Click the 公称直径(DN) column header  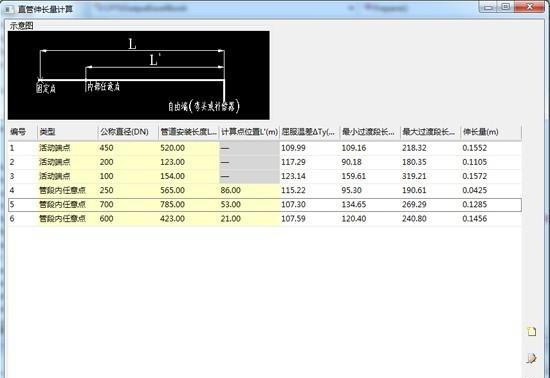[x=128, y=132]
